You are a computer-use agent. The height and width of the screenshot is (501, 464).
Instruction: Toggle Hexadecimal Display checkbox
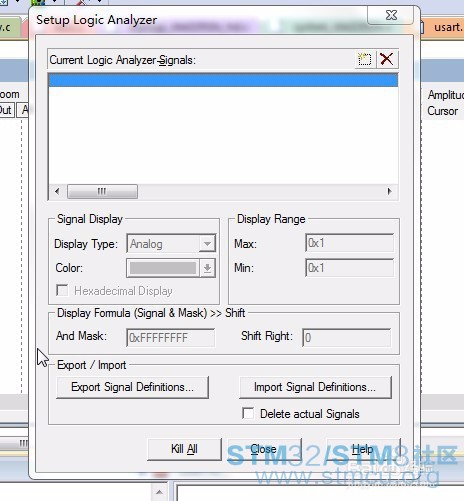pyautogui.click(x=62, y=290)
